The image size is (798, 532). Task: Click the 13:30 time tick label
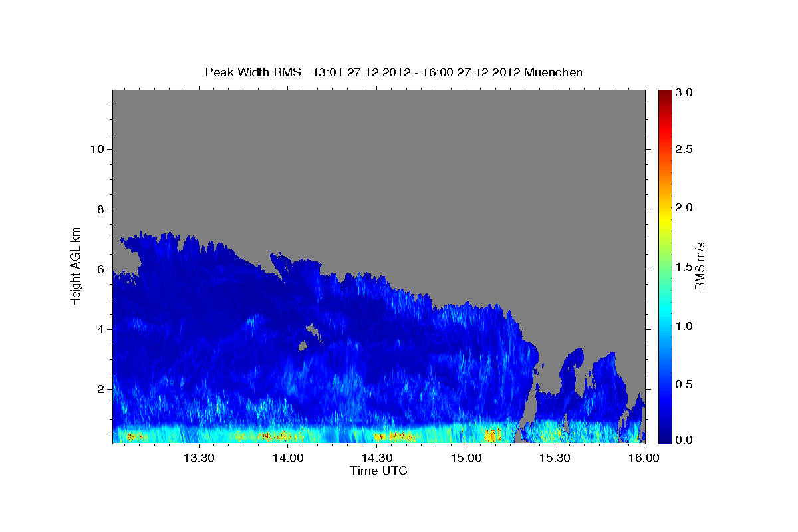[x=198, y=458]
